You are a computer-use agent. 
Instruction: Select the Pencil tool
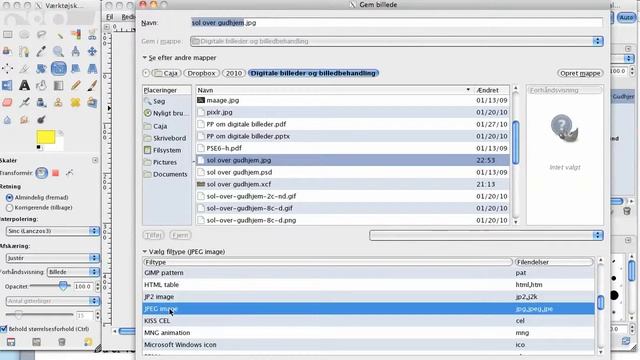76,86
